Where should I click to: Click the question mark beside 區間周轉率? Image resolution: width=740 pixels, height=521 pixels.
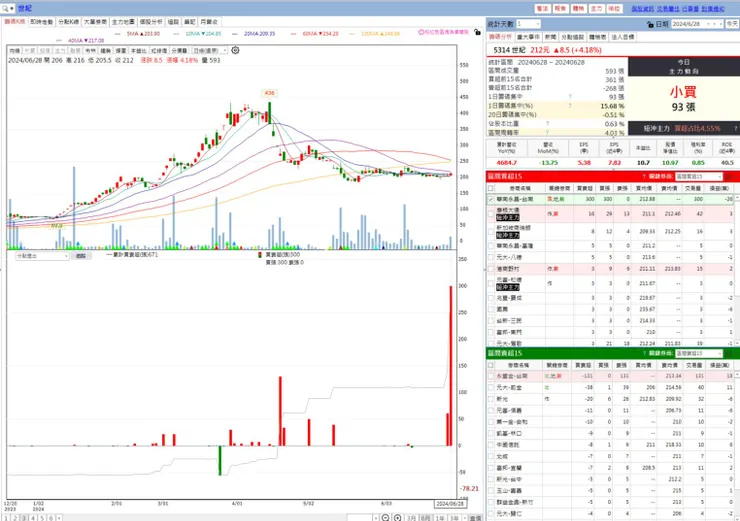(x=547, y=133)
